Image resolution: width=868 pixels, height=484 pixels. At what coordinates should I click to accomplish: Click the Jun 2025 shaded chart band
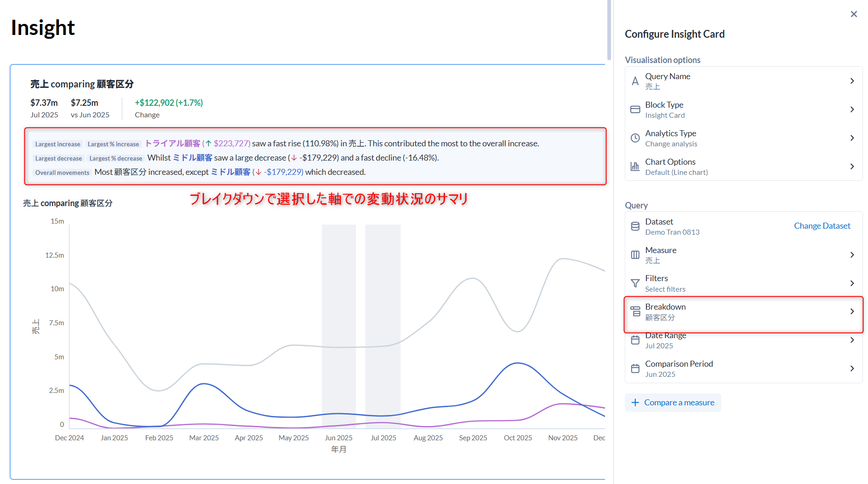[x=339, y=326]
